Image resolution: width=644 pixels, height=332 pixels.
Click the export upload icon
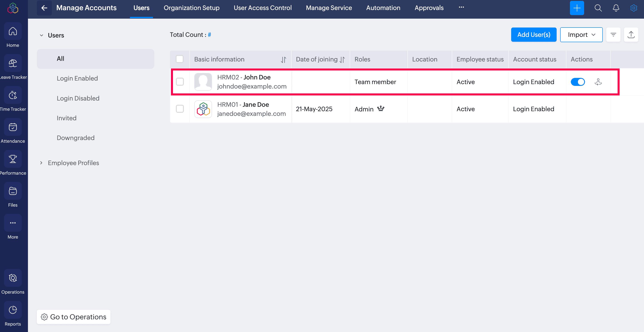(631, 35)
